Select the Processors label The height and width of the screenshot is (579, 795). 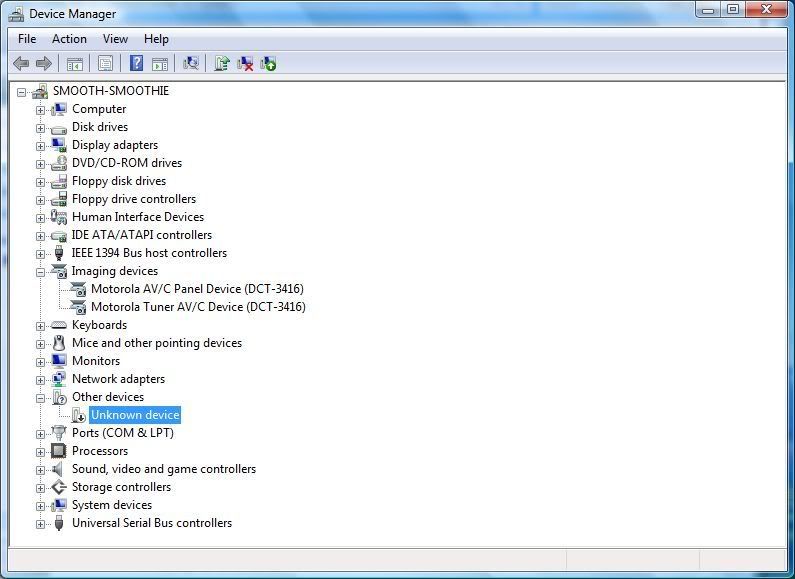100,451
